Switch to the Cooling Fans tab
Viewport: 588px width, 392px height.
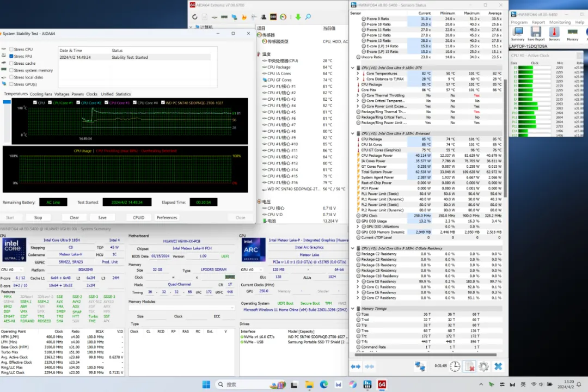(x=41, y=94)
